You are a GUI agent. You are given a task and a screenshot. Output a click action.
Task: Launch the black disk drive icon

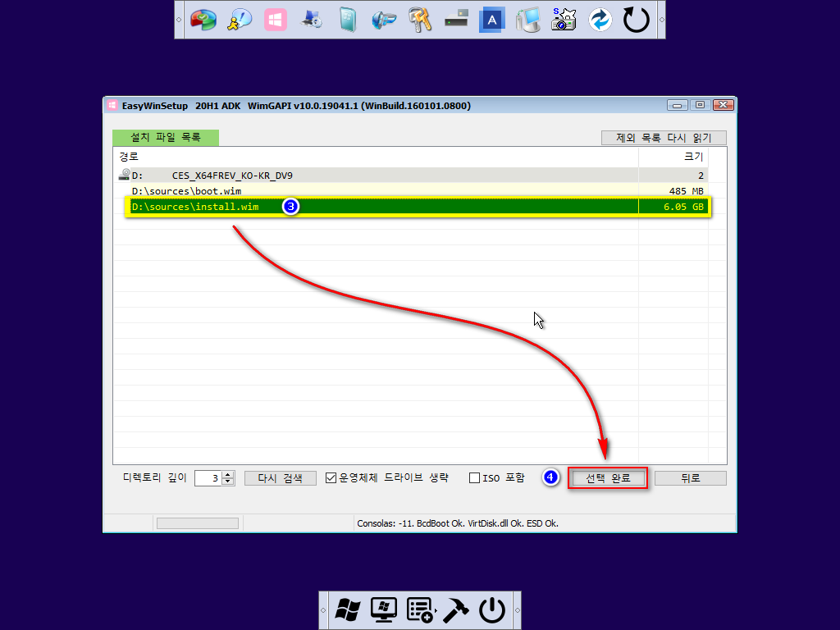pyautogui.click(x=456, y=20)
